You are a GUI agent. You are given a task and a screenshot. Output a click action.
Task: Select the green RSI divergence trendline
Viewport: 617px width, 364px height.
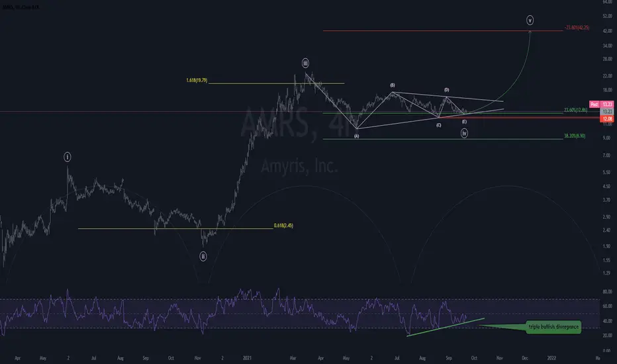pos(445,327)
